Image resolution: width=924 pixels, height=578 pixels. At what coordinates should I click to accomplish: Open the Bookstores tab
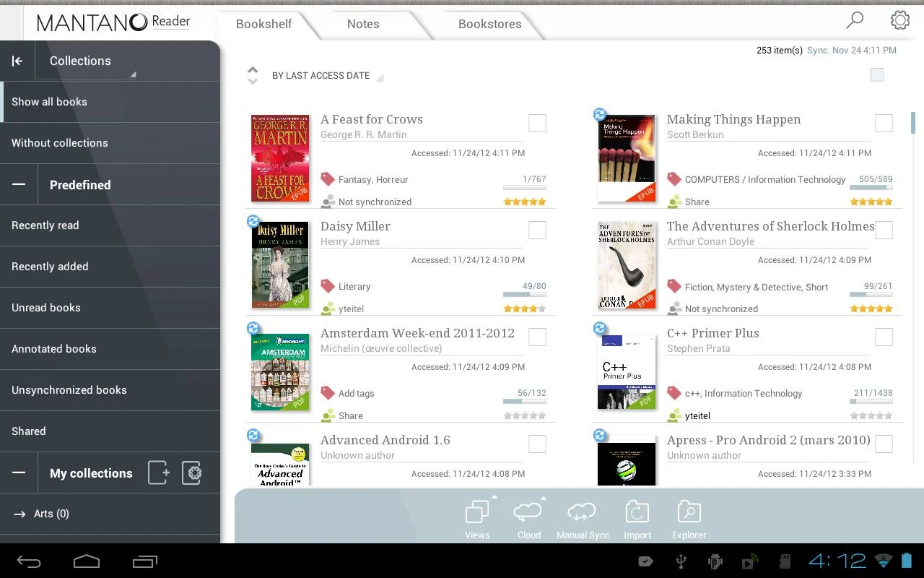point(489,24)
